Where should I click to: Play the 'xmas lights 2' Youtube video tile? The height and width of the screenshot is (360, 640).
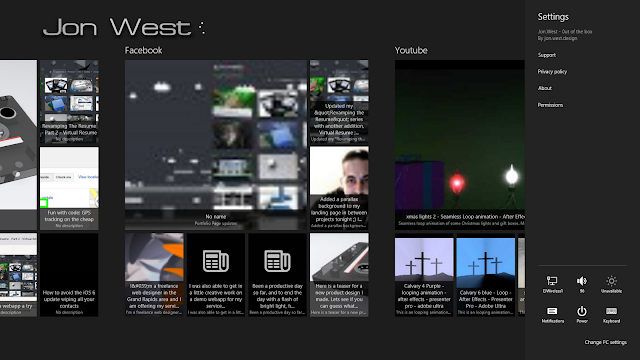[460, 145]
